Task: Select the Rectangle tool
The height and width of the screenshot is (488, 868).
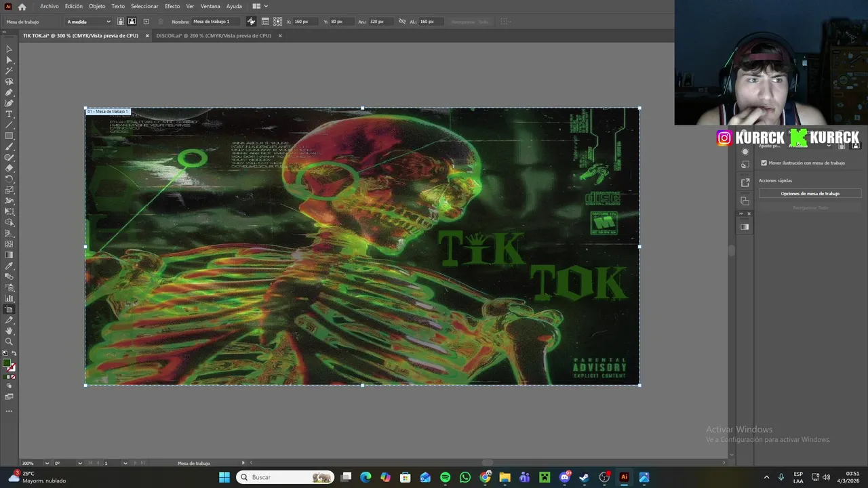Action: (x=9, y=136)
